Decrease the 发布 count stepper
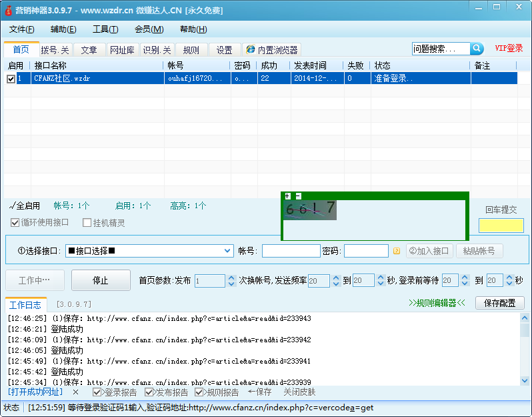This screenshot has height=417, width=532. pos(231,284)
